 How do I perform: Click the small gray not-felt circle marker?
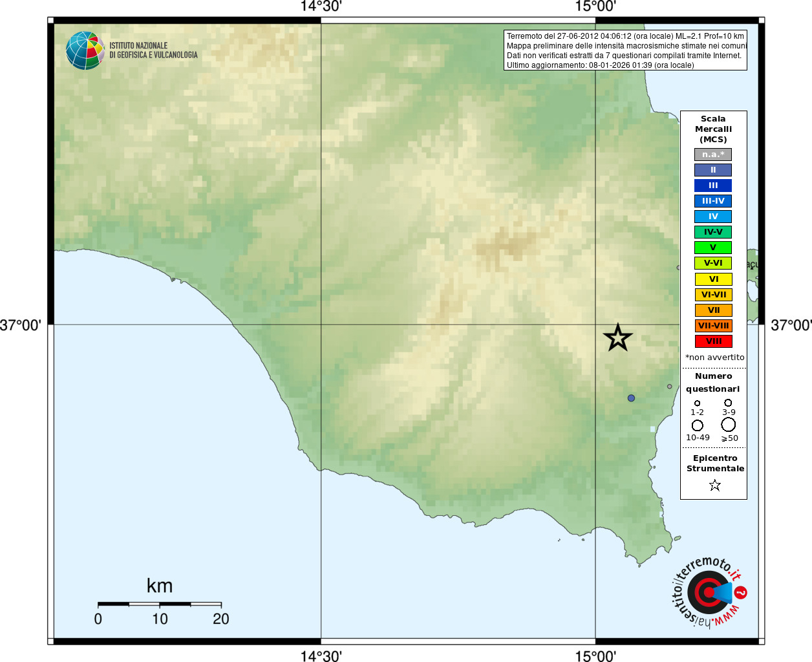coord(669,387)
